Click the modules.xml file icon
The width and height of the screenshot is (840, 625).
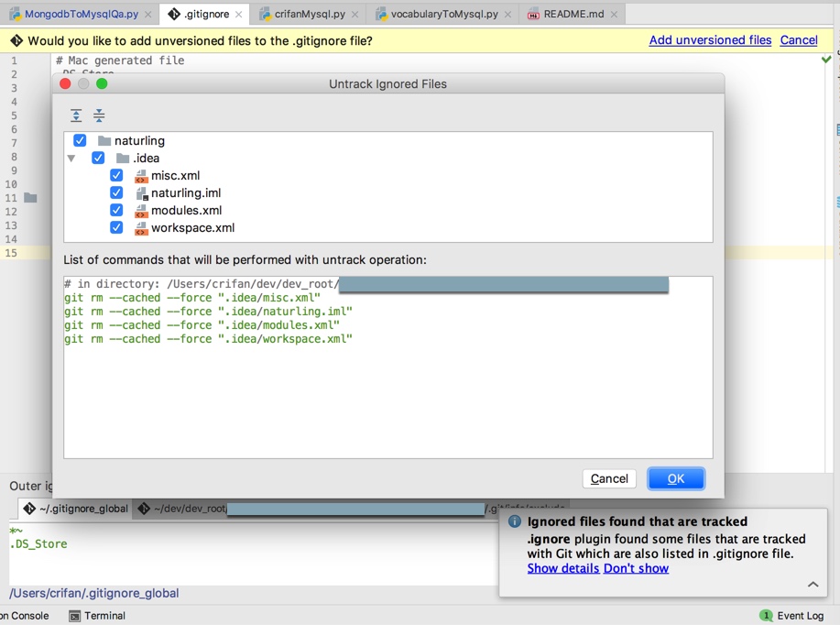[x=141, y=211]
